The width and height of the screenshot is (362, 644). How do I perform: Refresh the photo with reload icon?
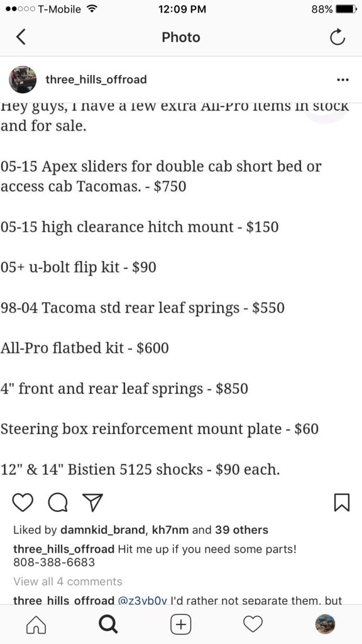coord(337,37)
